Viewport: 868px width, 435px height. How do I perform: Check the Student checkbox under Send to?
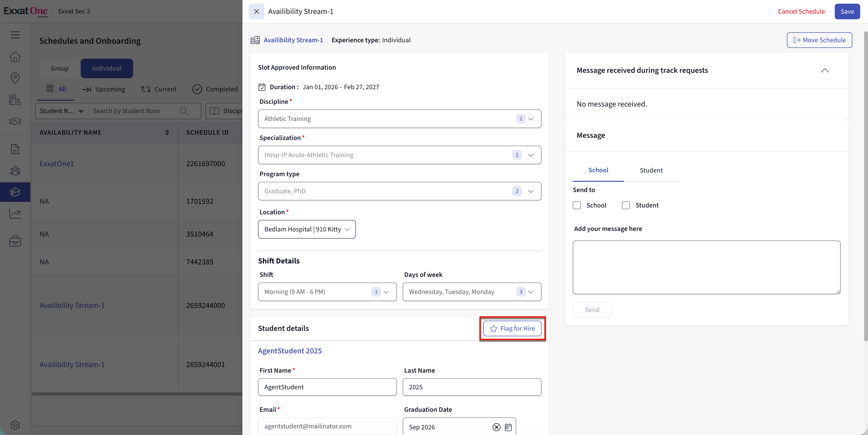click(626, 205)
